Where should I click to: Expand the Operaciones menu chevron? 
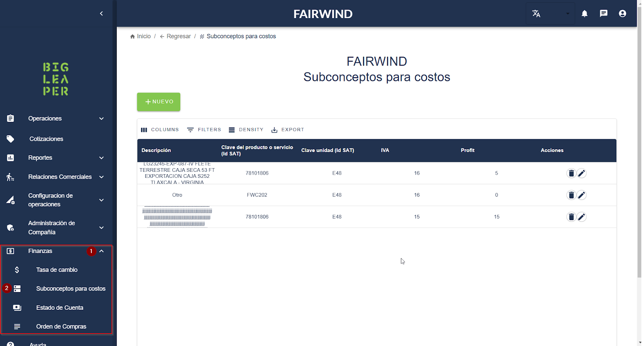click(101, 119)
